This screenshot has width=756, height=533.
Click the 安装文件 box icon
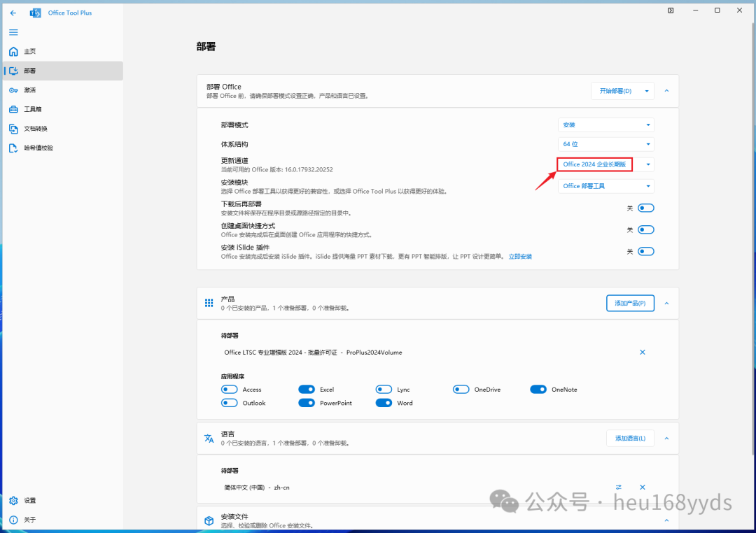[209, 520]
